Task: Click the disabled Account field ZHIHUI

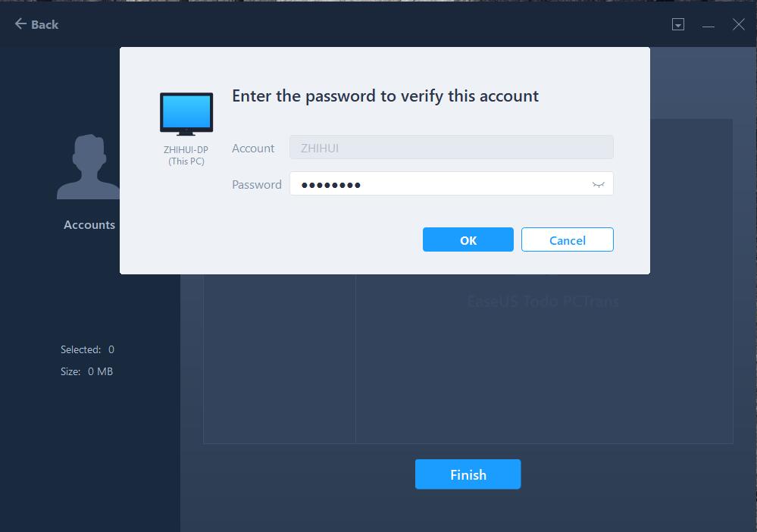Action: (x=452, y=148)
